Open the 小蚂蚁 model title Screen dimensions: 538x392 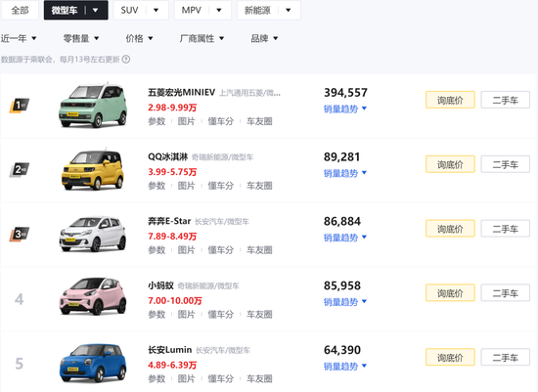tap(160, 285)
